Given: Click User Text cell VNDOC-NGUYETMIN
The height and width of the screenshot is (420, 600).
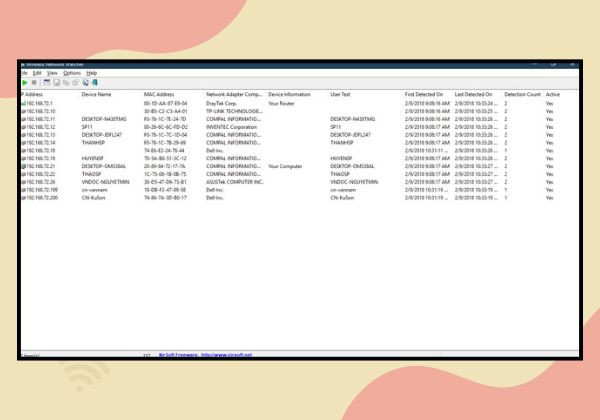Looking at the screenshot, I should [354, 182].
